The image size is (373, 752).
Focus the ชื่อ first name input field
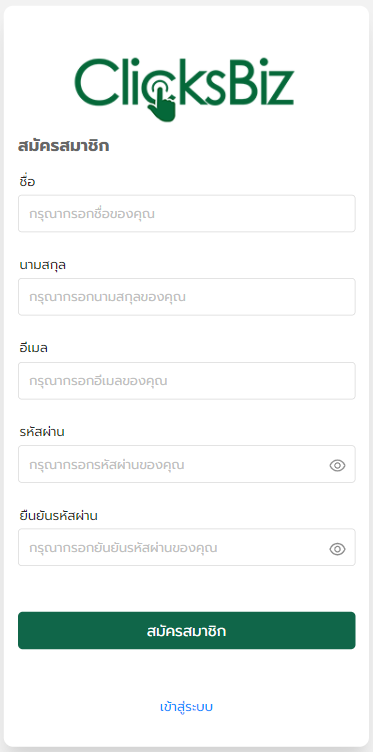(186, 213)
